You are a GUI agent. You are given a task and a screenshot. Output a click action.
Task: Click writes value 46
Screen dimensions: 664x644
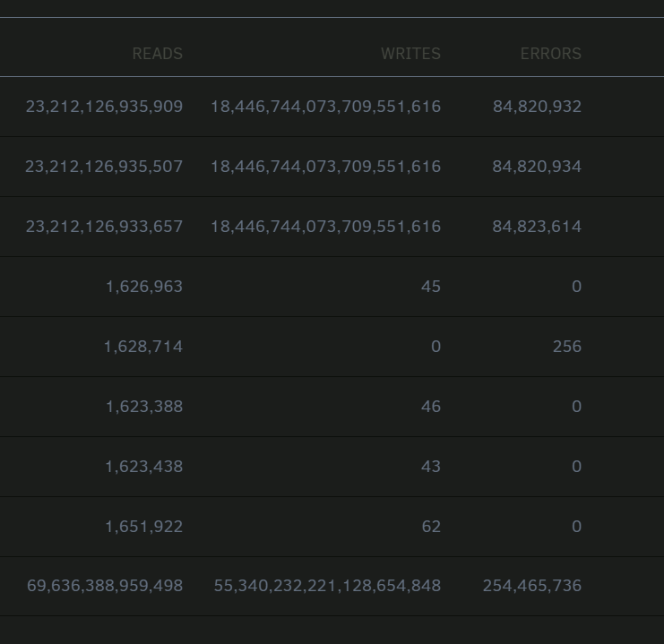[x=431, y=407]
